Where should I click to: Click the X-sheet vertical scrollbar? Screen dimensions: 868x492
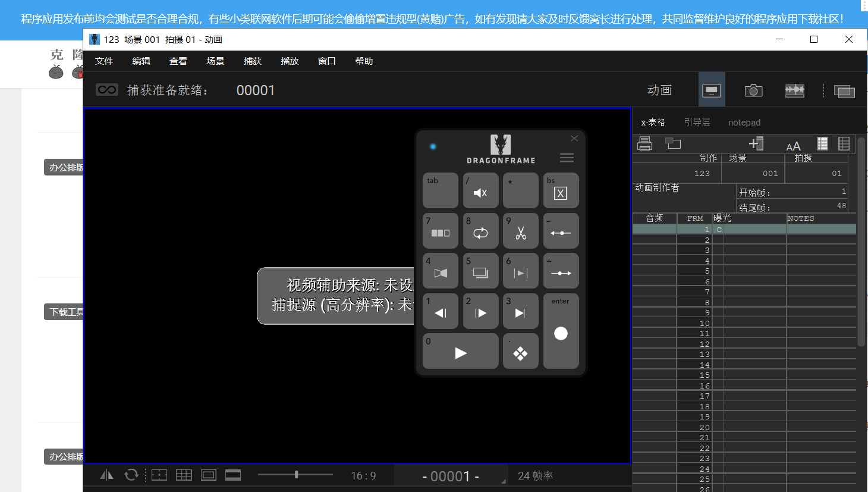tap(861, 241)
